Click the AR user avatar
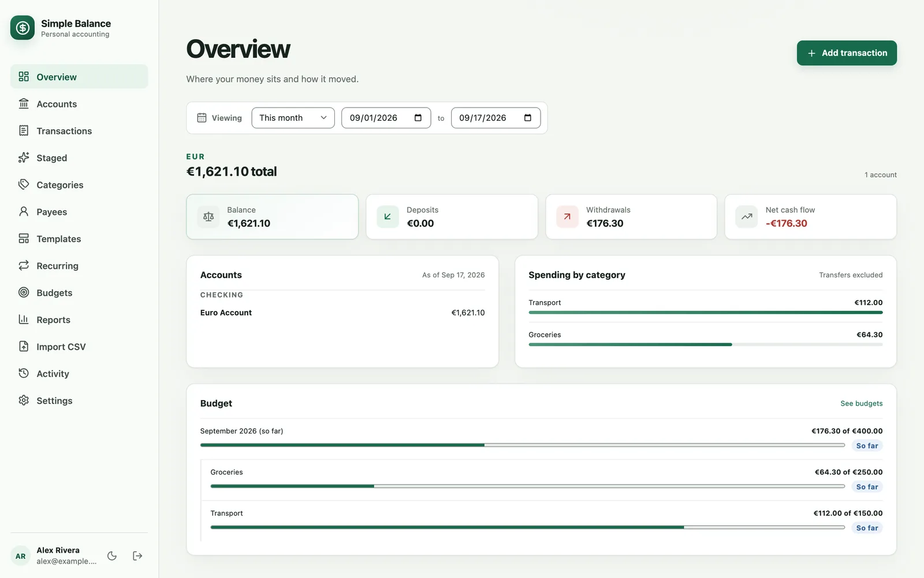 (21, 555)
